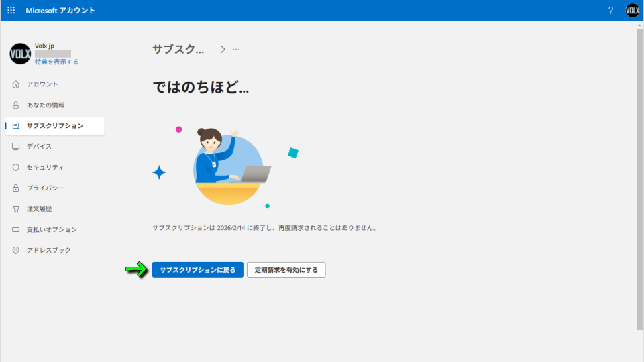
Task: Click the pin icon beside アドレスブック
Action: point(16,251)
